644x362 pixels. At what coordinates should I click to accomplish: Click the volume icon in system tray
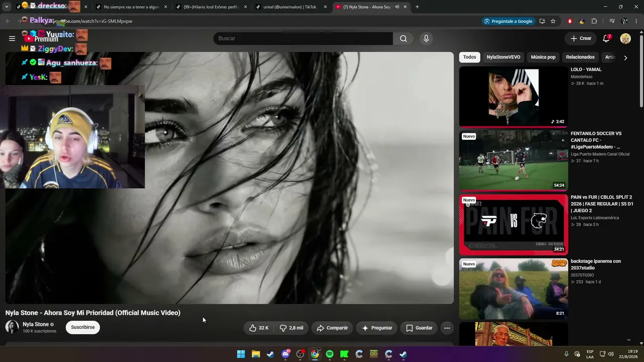coord(611,354)
